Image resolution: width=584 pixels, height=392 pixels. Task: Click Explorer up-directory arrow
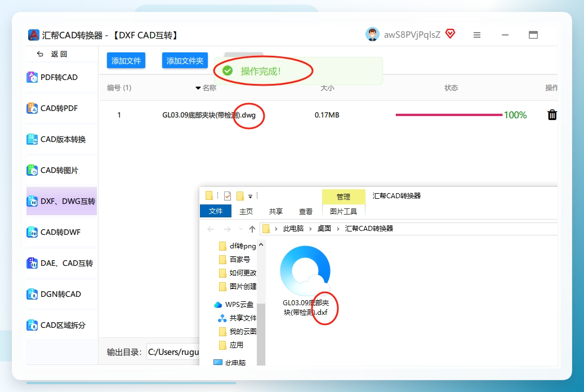pos(252,229)
